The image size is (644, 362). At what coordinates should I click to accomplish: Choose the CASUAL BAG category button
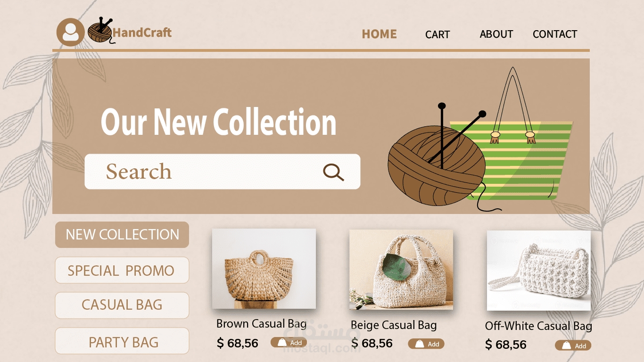click(x=122, y=305)
